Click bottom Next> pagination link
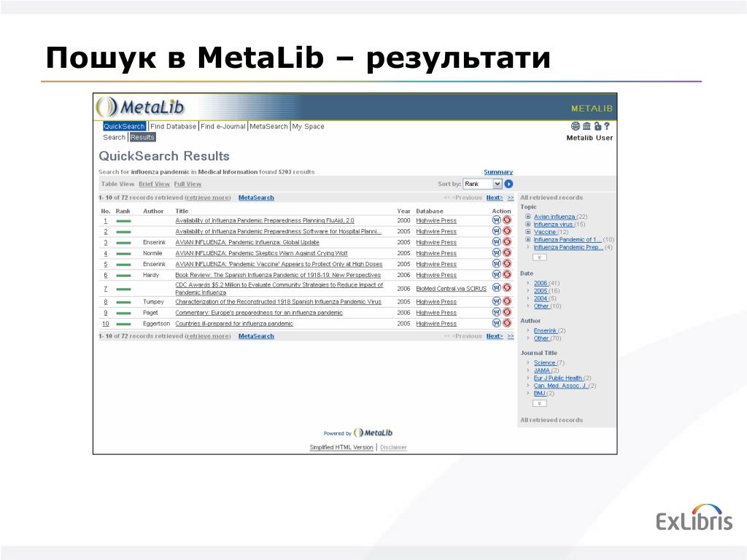The image size is (747, 560). click(x=495, y=336)
